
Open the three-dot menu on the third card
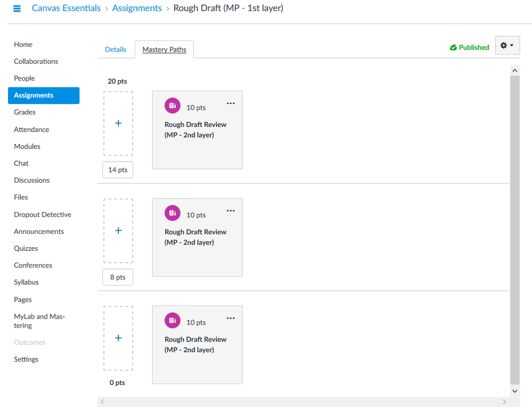[x=231, y=319]
